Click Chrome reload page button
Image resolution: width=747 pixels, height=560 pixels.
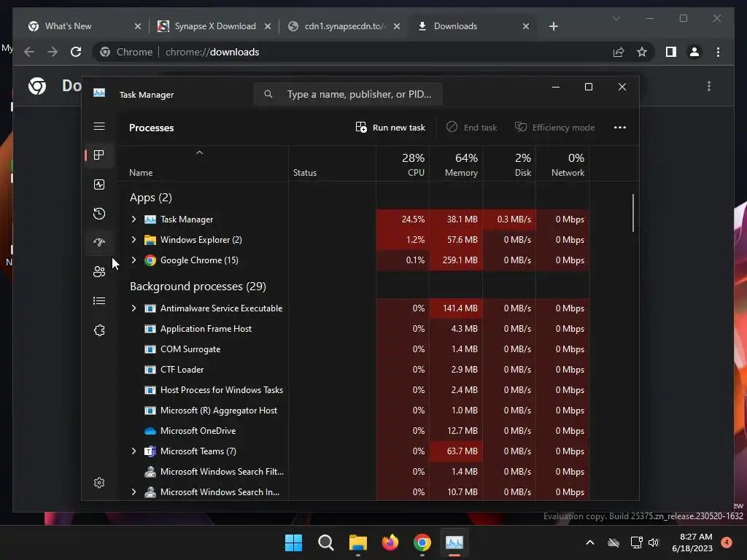[76, 52]
